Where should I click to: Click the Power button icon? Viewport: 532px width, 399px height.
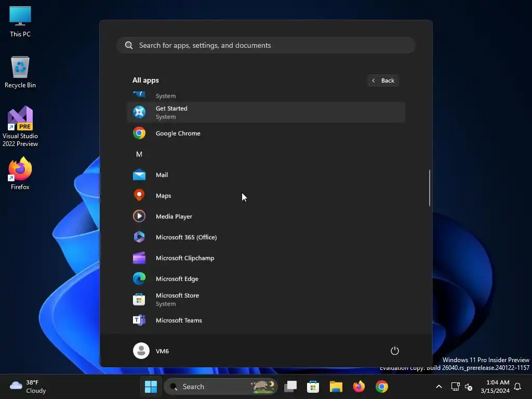[395, 351]
